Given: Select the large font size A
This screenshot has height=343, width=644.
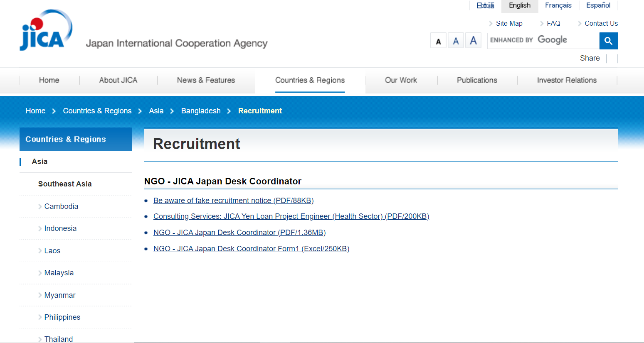Looking at the screenshot, I should tap(473, 41).
